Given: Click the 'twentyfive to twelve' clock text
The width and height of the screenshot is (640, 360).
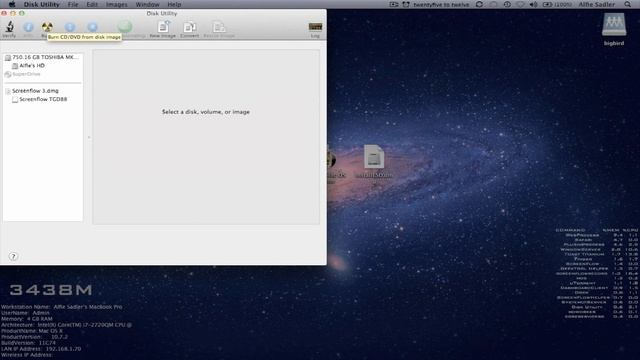Looking at the screenshot, I should [441, 4].
